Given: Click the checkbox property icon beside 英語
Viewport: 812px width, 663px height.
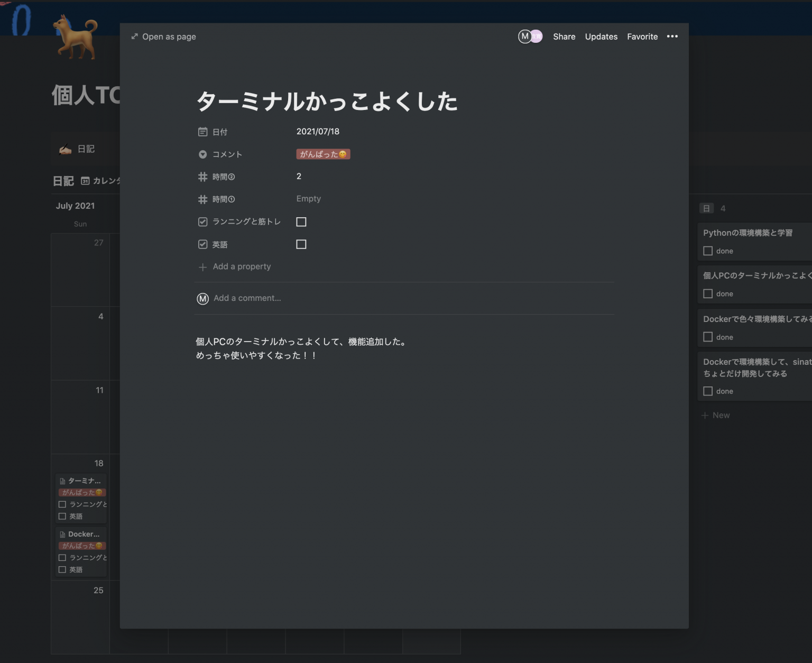Looking at the screenshot, I should click(x=202, y=244).
